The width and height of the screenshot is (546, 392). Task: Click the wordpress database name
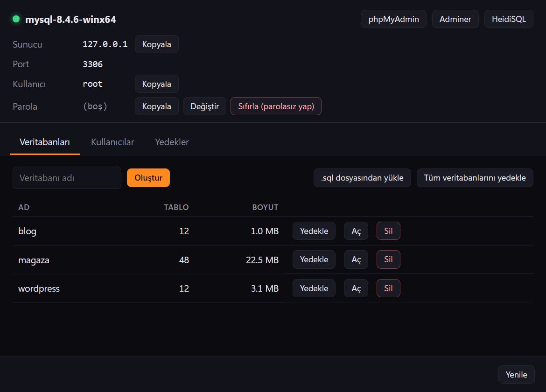(x=39, y=288)
